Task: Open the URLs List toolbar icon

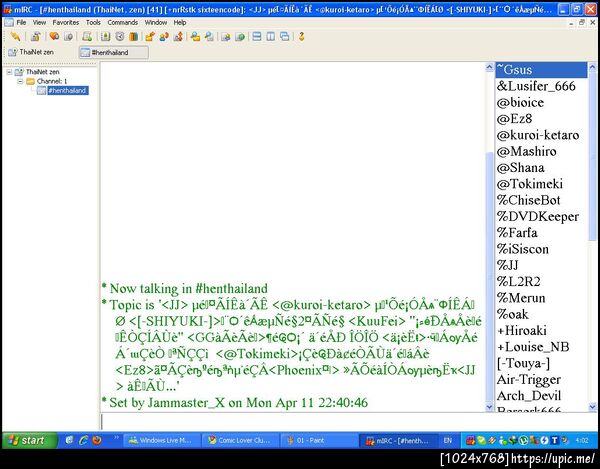Action: (240, 37)
